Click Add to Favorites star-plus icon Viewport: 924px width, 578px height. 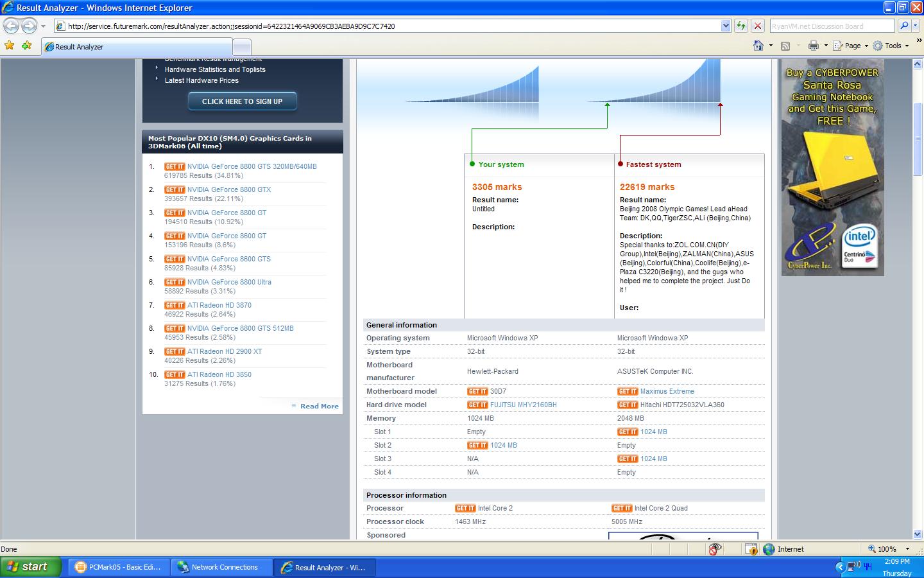coord(26,46)
